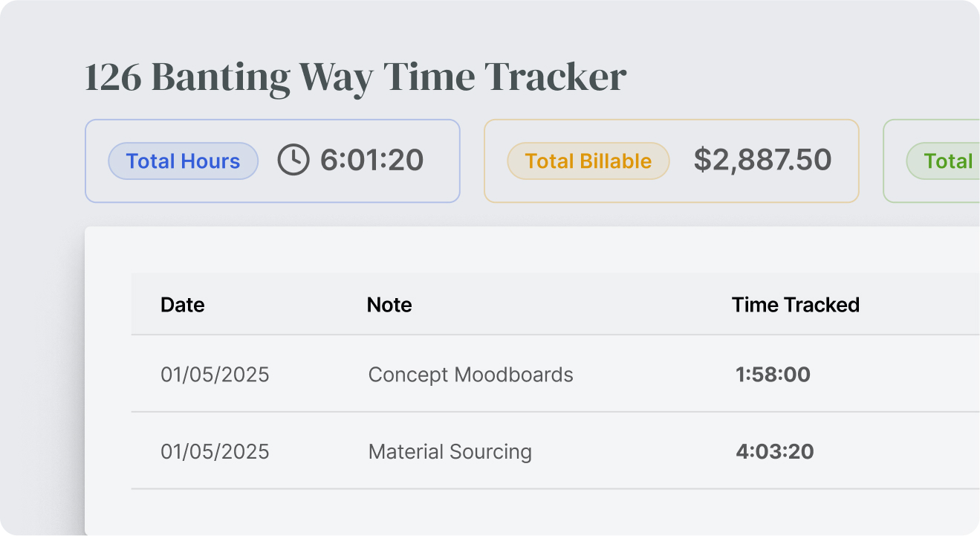
Task: Click the date in Material Sourcing row
Action: [x=215, y=452]
